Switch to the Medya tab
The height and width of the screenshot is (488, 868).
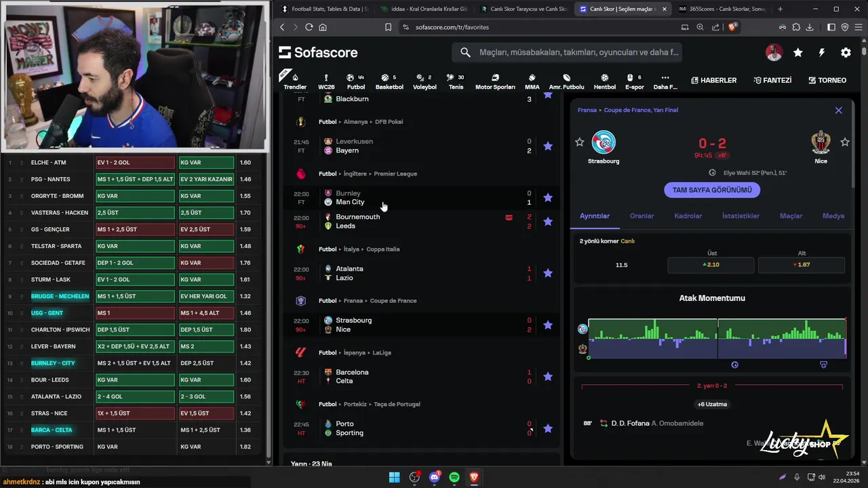tap(833, 216)
